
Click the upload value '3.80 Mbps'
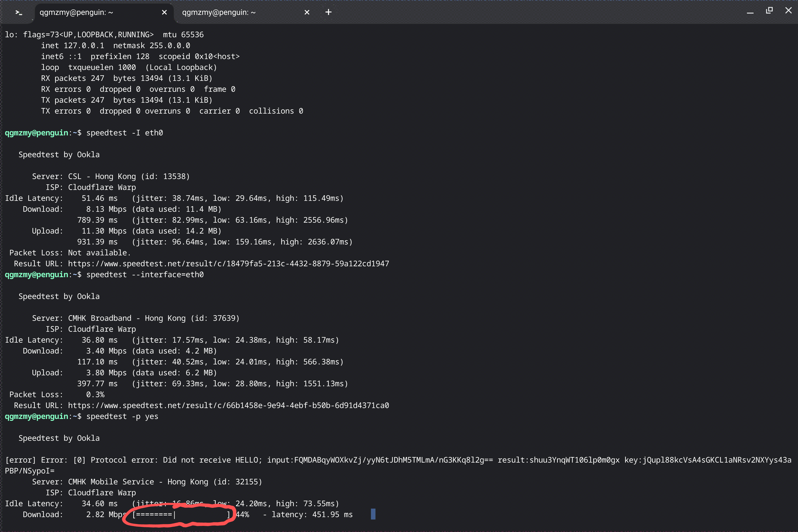(x=106, y=373)
